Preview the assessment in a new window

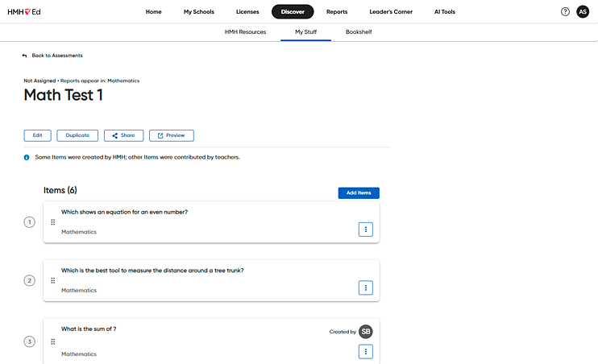point(171,135)
